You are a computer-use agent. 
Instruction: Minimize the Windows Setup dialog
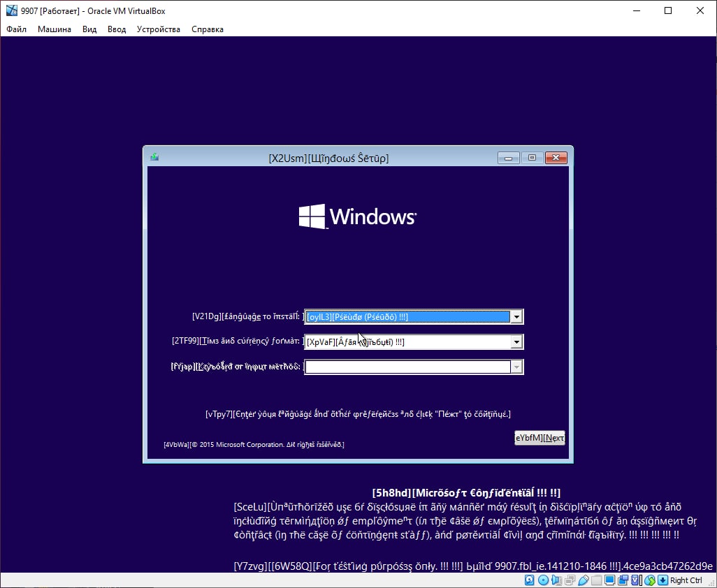coord(508,158)
